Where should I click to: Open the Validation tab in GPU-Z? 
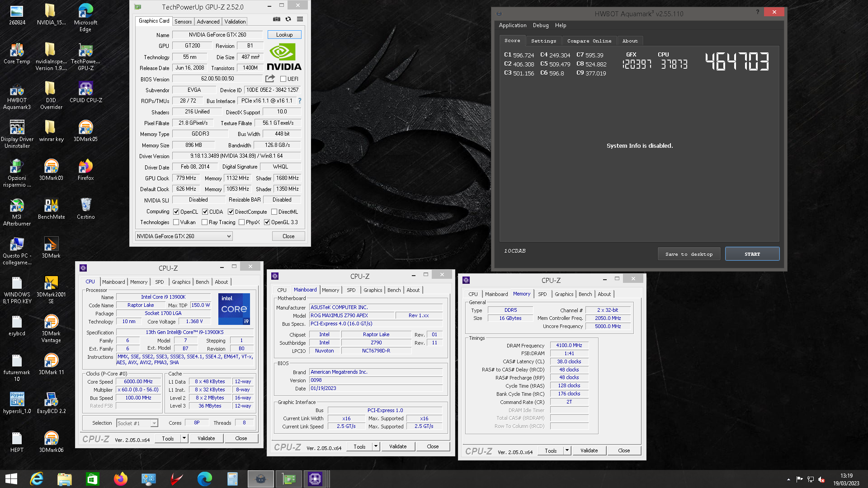[x=235, y=22]
